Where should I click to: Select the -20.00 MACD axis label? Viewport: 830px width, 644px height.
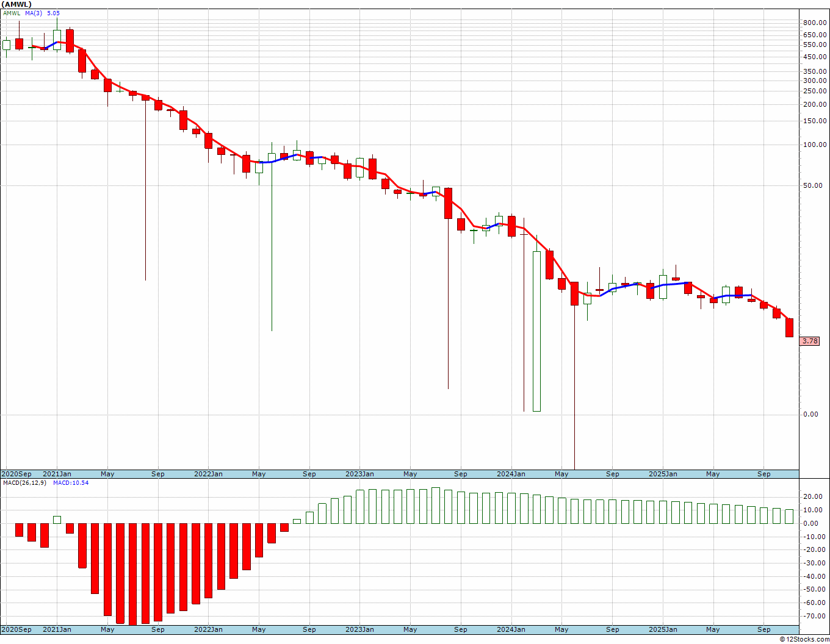[x=816, y=549]
